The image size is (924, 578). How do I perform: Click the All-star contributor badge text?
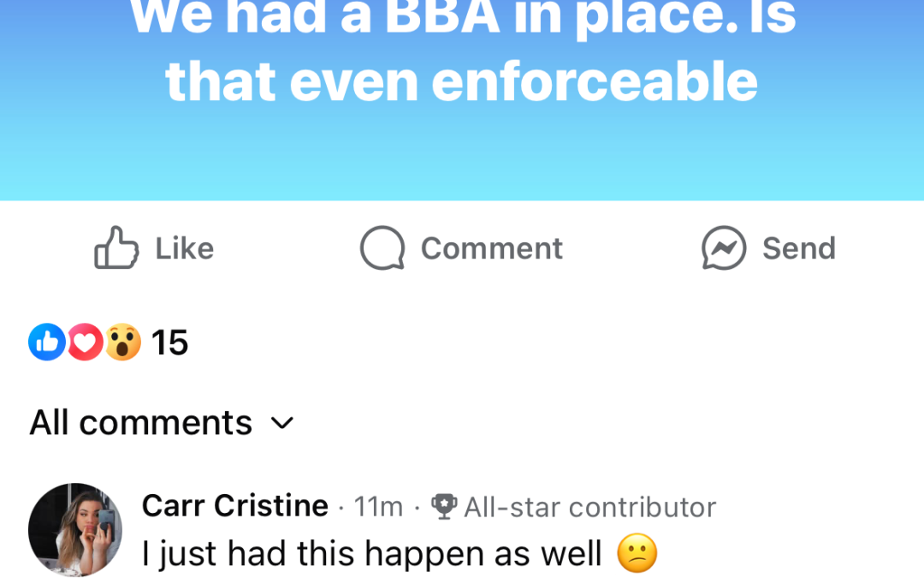point(589,507)
